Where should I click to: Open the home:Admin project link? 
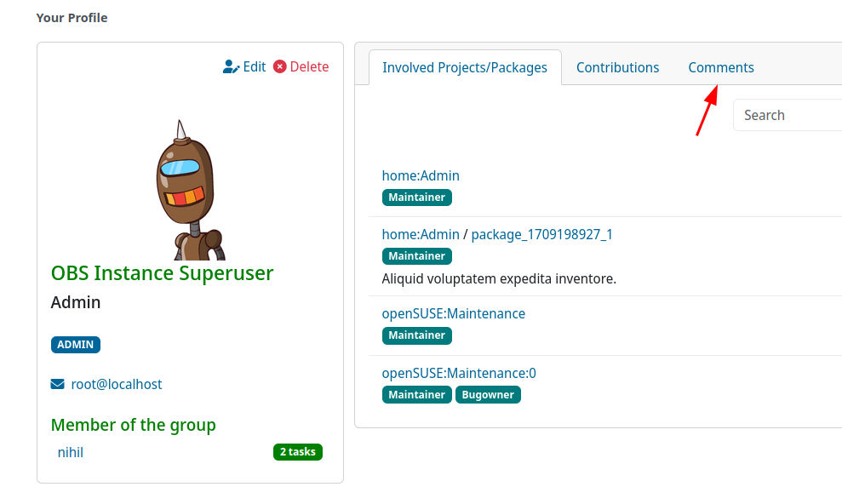tap(420, 175)
